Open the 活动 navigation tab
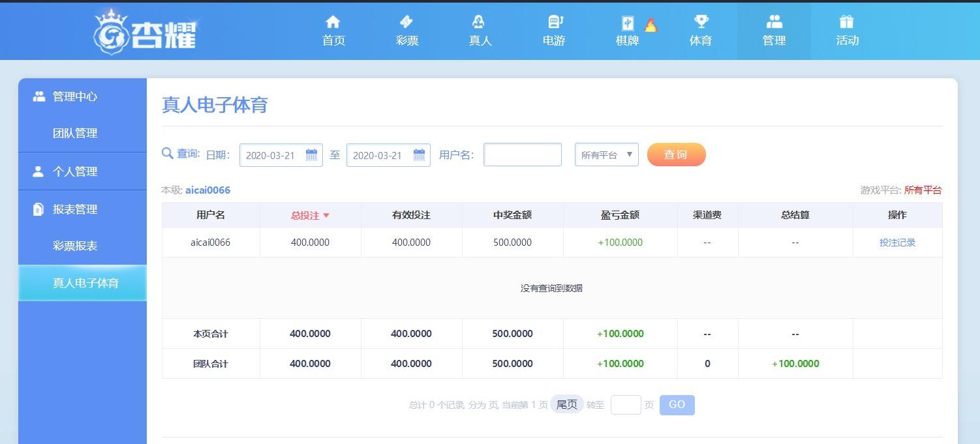The width and height of the screenshot is (980, 444). pos(847,31)
